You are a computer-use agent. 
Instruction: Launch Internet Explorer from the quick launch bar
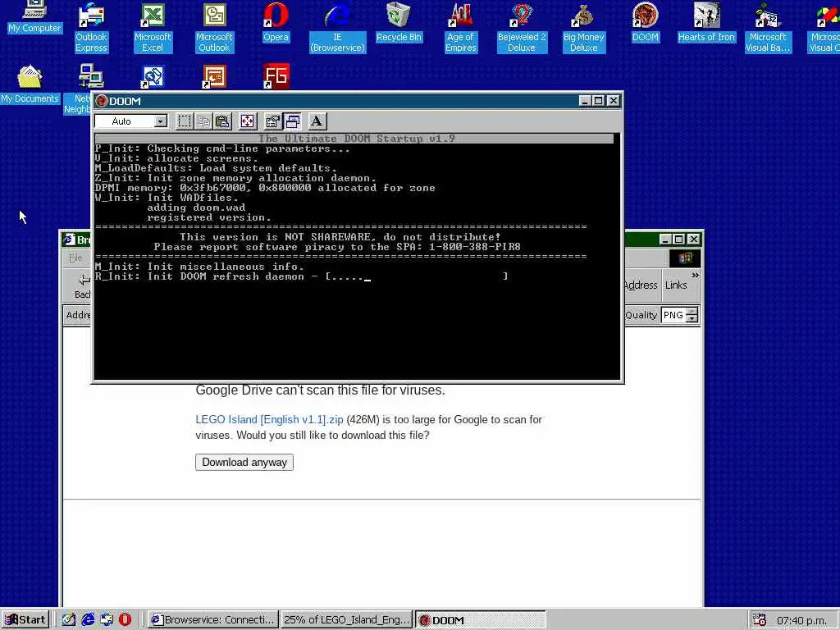pos(88,620)
